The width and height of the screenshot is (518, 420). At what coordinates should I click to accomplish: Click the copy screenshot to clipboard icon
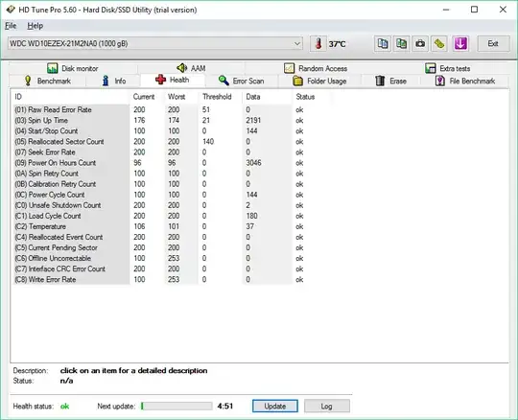[x=401, y=43]
